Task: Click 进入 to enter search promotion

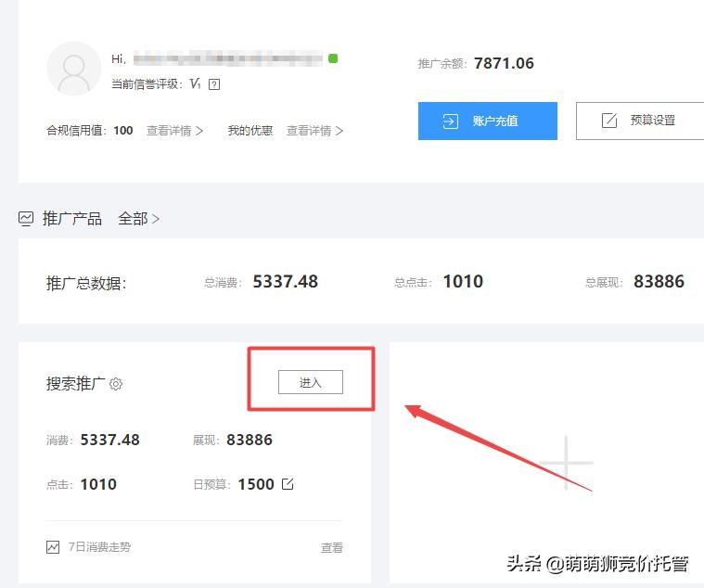Action: pos(310,382)
